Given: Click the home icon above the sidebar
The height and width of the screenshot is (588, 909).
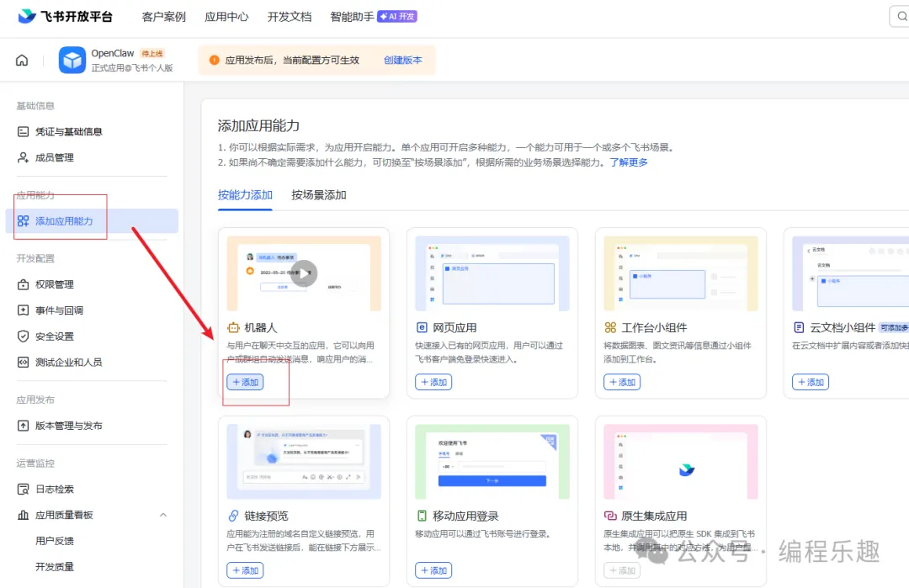Looking at the screenshot, I should tap(21, 60).
